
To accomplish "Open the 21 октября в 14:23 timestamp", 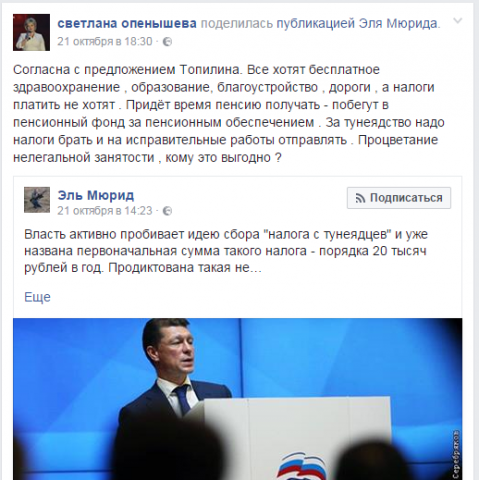I will (x=105, y=211).
